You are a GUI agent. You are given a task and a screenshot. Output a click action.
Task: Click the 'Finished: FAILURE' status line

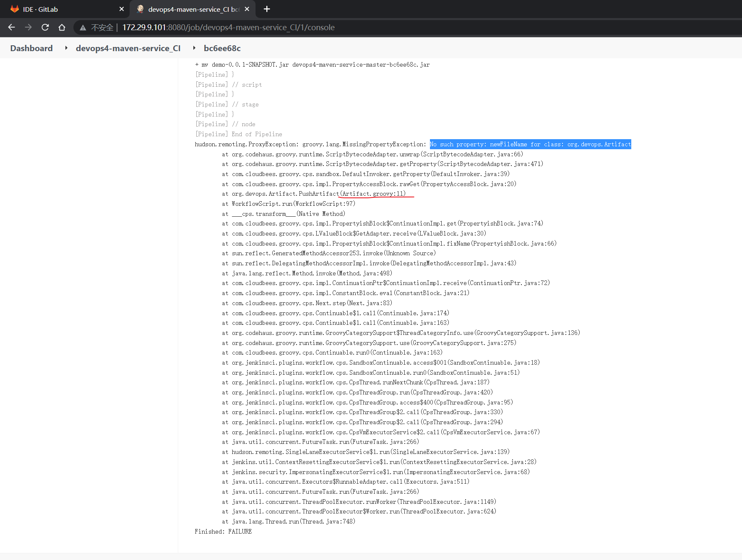[x=223, y=531]
